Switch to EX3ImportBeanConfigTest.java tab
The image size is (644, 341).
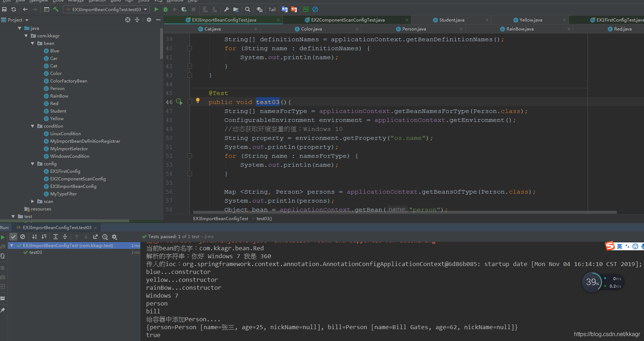[224, 20]
